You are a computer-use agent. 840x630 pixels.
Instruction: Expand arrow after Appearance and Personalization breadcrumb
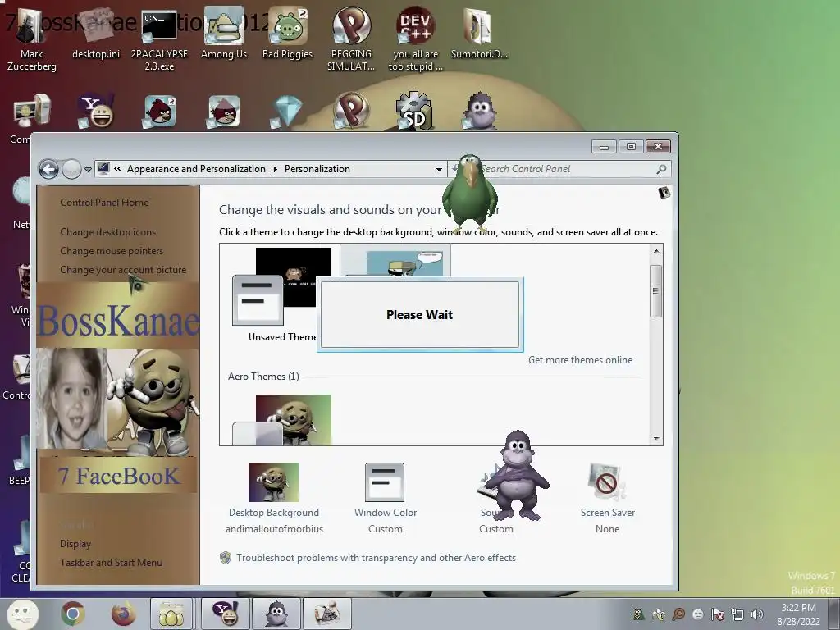pyautogui.click(x=276, y=169)
